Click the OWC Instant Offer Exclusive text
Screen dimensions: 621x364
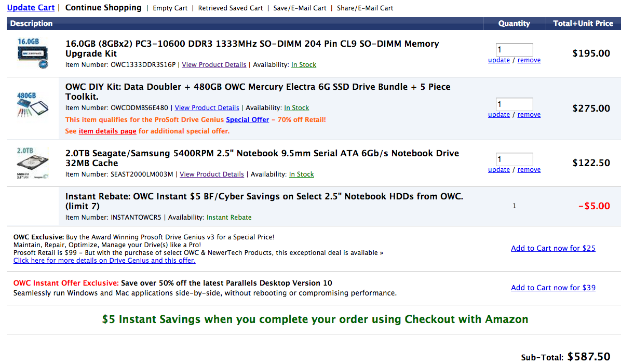pos(66,283)
